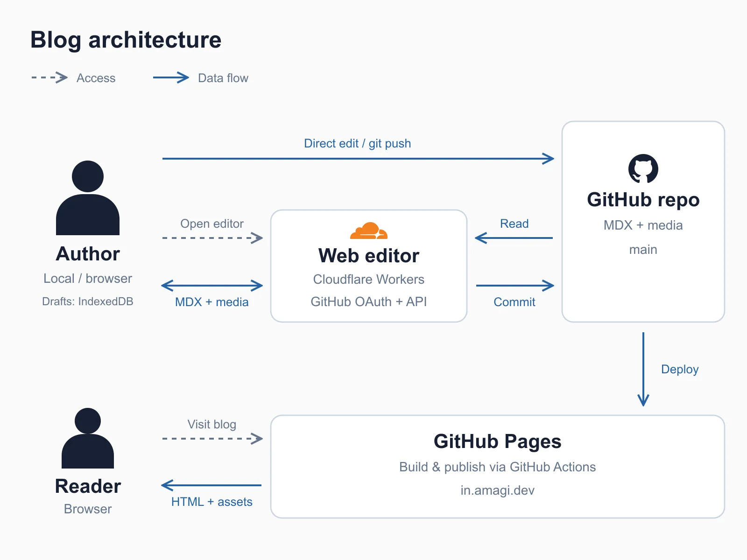Click the 'Web editor' heading
747x560 pixels.
click(369, 256)
